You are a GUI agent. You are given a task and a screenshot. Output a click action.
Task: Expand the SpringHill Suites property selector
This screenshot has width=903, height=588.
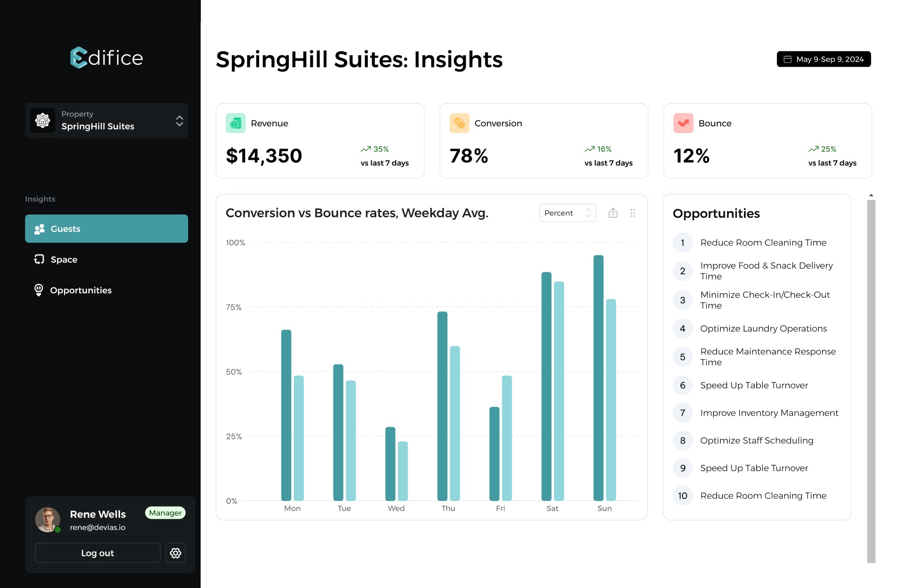point(179,120)
